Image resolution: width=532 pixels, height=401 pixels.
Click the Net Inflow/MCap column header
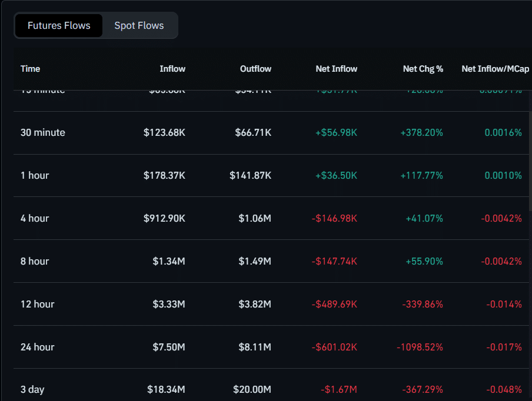495,68
